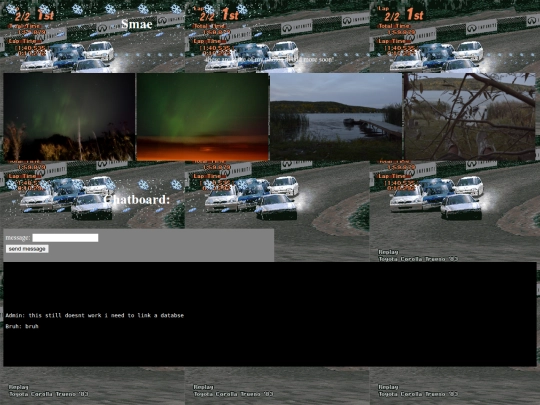Click the send message button
The height and width of the screenshot is (405, 540).
pyautogui.click(x=27, y=249)
